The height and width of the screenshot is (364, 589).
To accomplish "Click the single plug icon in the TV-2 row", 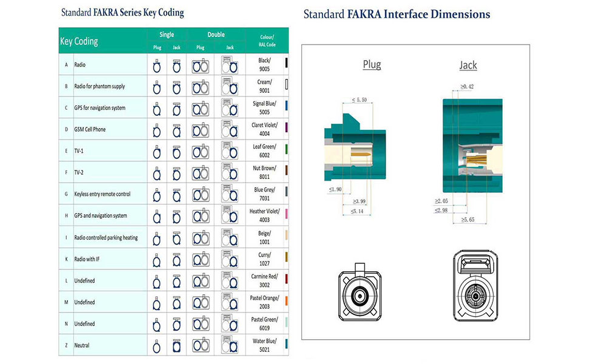I will (157, 174).
